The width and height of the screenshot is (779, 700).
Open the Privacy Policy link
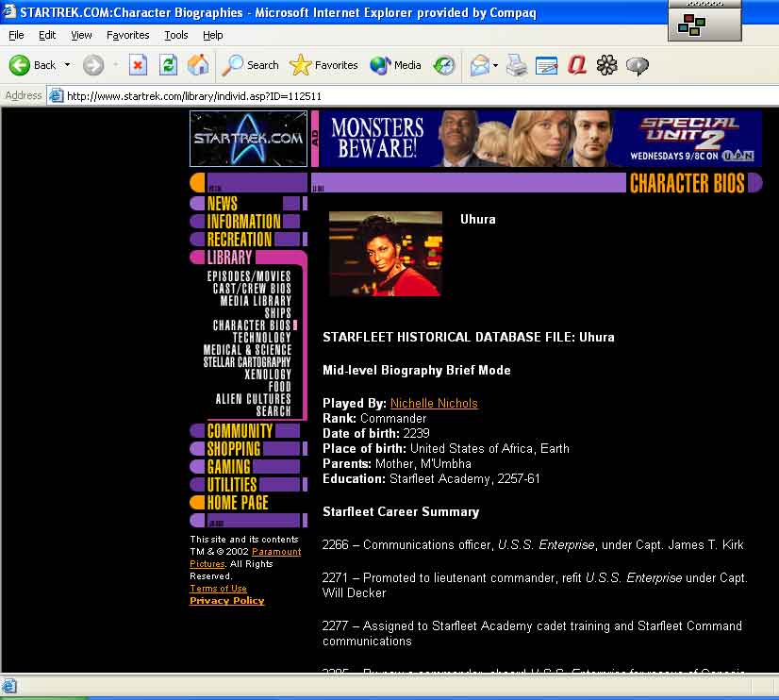pos(227,601)
